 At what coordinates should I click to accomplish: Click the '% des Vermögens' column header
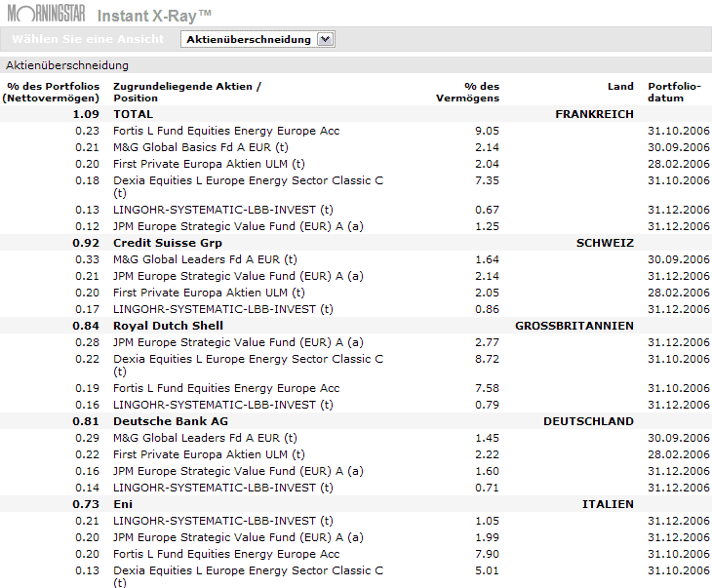pos(468,93)
